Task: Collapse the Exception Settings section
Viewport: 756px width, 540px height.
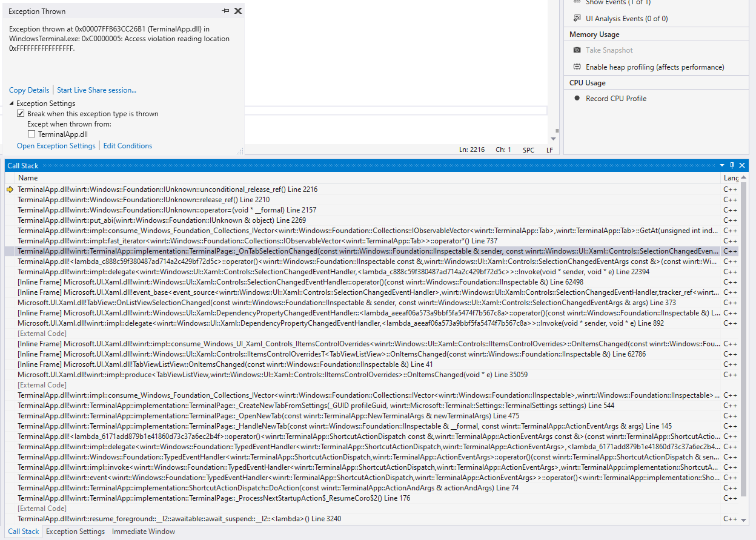Action: tap(12, 104)
